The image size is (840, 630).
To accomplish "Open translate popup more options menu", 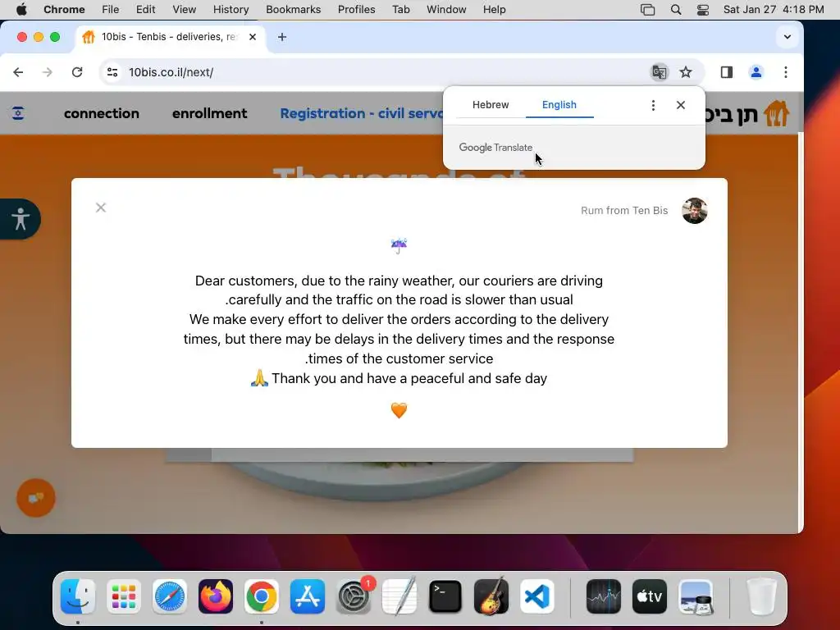I will (653, 105).
